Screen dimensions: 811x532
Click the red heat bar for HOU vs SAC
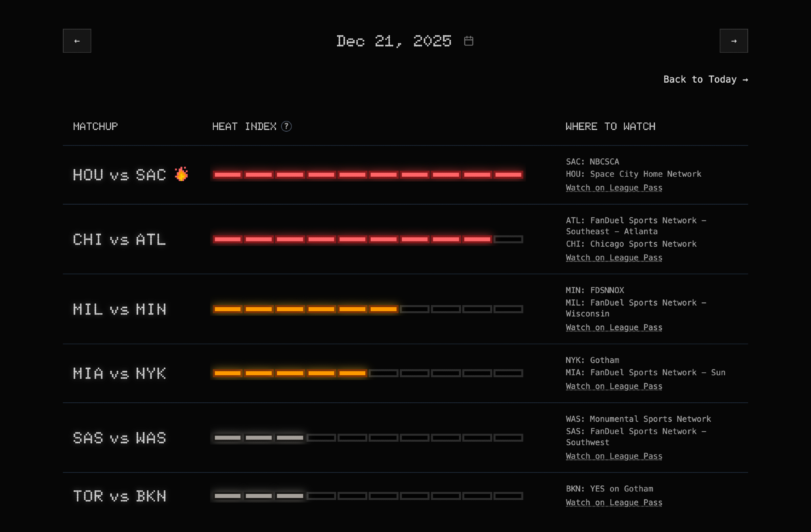coord(368,175)
